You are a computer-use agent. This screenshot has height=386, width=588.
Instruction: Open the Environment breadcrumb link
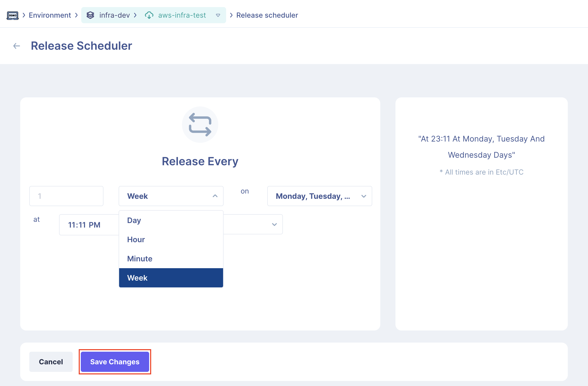click(50, 15)
